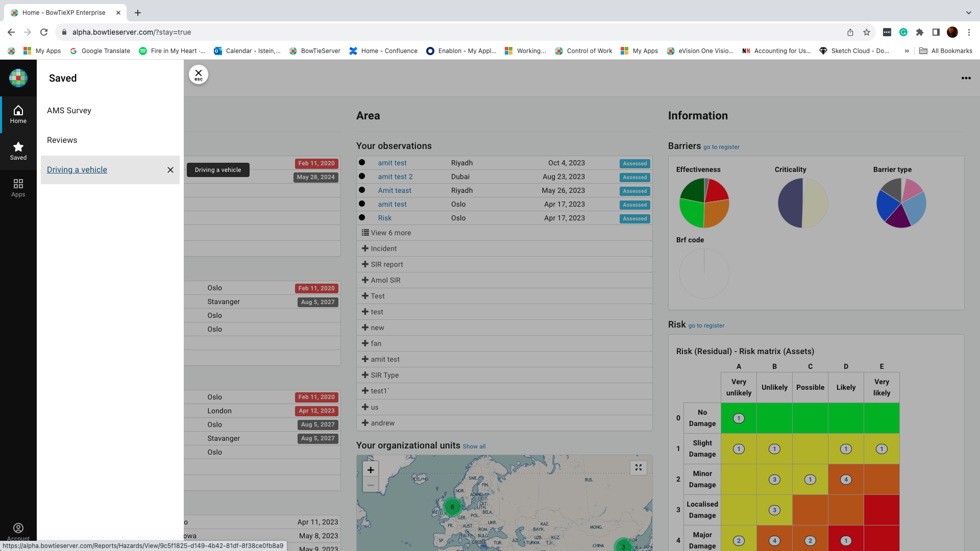Select AMS Survey from saved list
The height and width of the screenshot is (551, 980).
[x=69, y=110]
